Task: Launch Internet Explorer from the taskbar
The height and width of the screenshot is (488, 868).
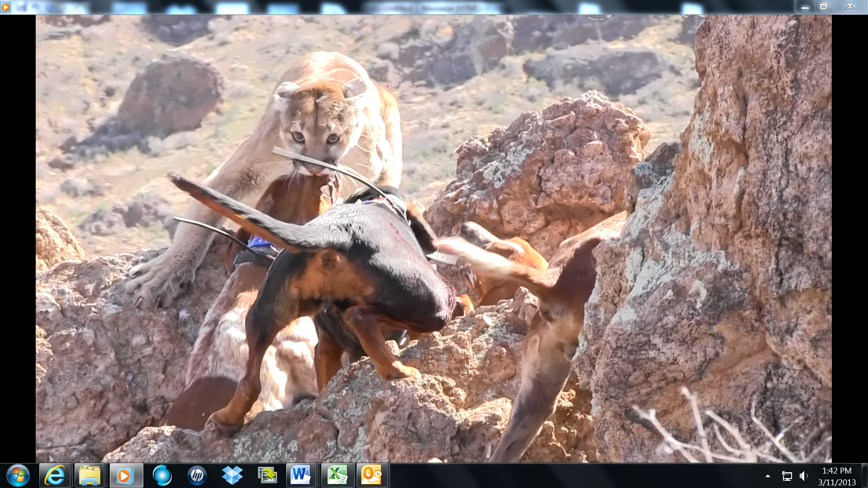Action: pos(55,475)
